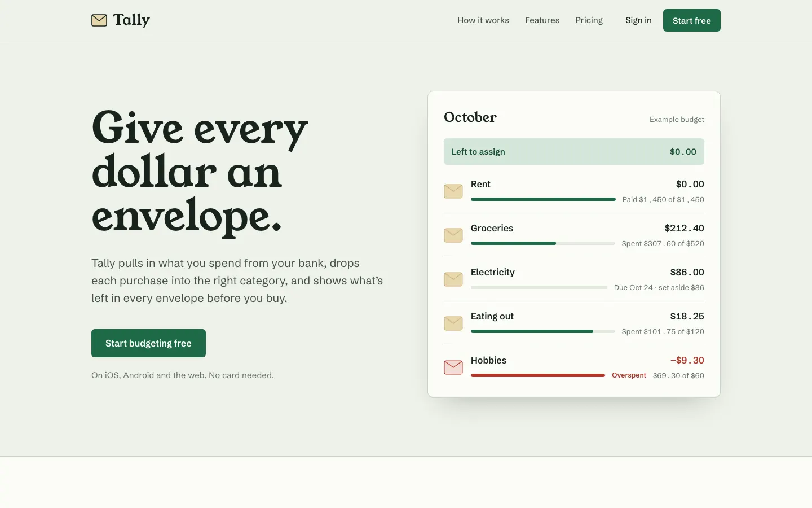The height and width of the screenshot is (508, 812).
Task: Open the Pricing nav link
Action: 589,20
